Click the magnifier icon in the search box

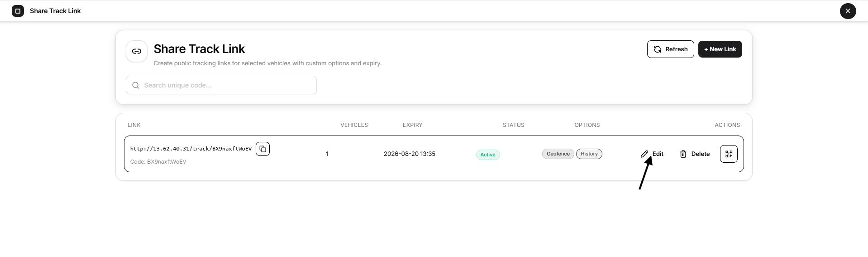coord(136,85)
